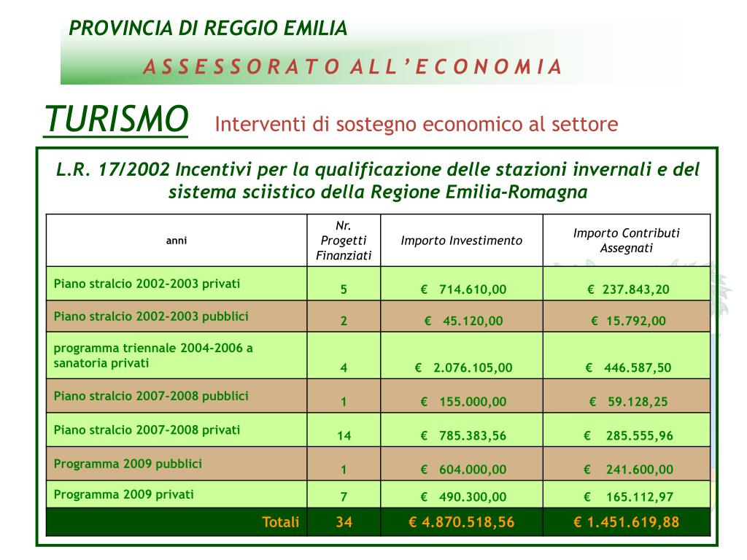
Task: Click the 'Totali' label
Action: (x=281, y=522)
